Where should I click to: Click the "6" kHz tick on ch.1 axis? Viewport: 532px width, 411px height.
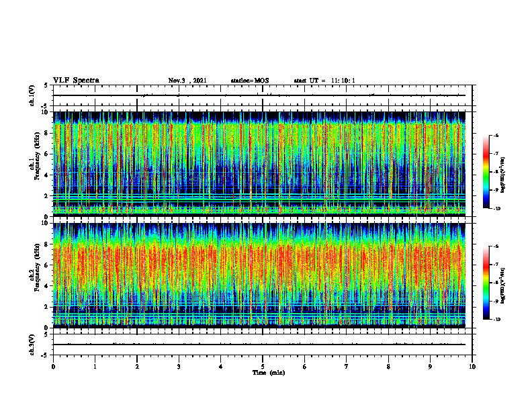(x=47, y=154)
